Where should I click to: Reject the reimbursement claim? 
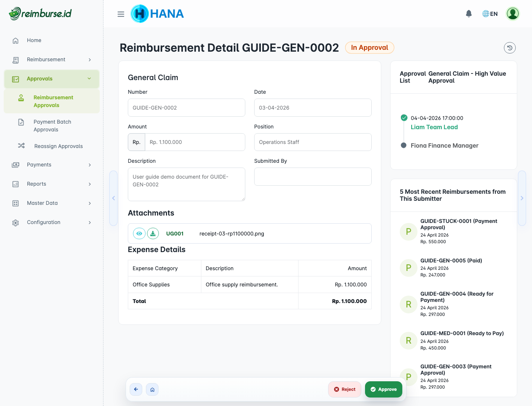pyautogui.click(x=344, y=389)
